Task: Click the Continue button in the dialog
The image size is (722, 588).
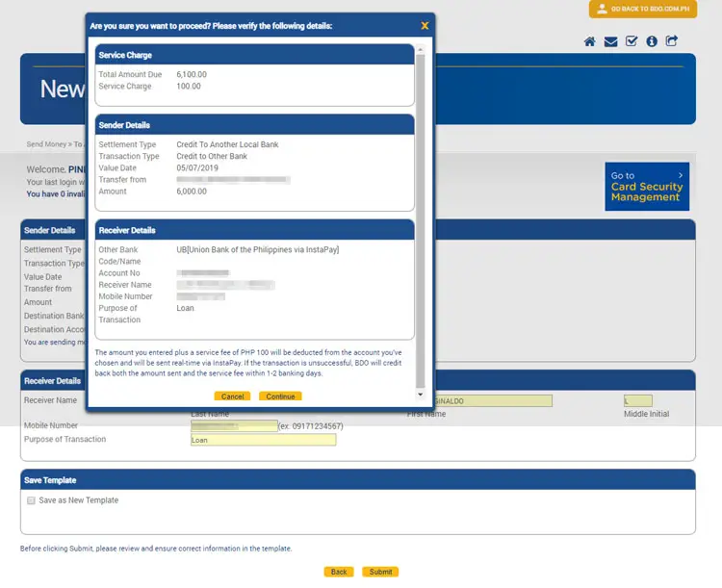Action: [280, 396]
